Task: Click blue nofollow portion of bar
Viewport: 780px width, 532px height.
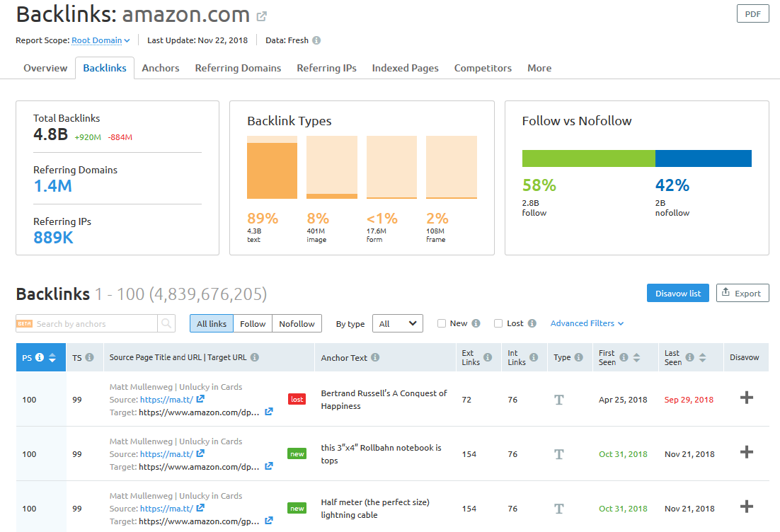Action: [x=704, y=158]
